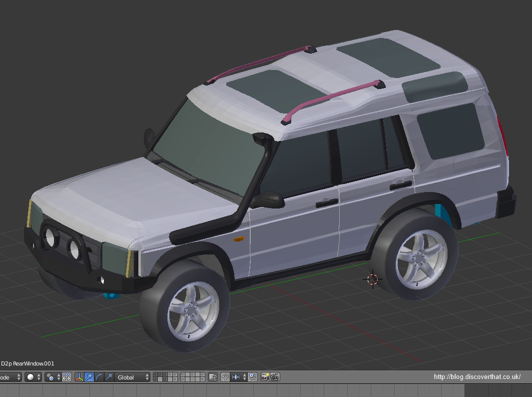Viewport: 532px width, 397px height.
Task: Toggle the 3D manipulator widget axis icon
Action: [79, 377]
